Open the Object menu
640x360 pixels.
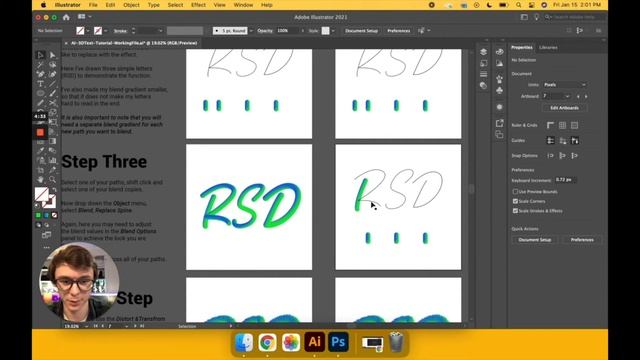tap(131, 5)
